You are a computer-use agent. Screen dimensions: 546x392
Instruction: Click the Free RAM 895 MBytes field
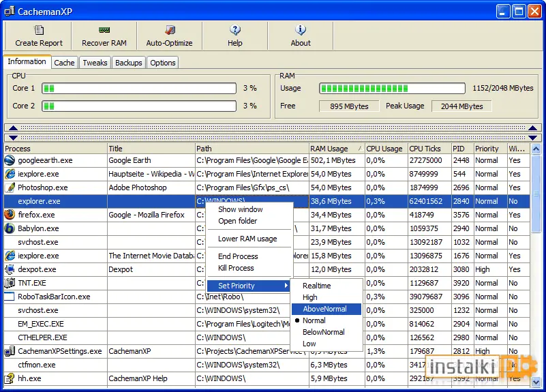[x=349, y=106]
